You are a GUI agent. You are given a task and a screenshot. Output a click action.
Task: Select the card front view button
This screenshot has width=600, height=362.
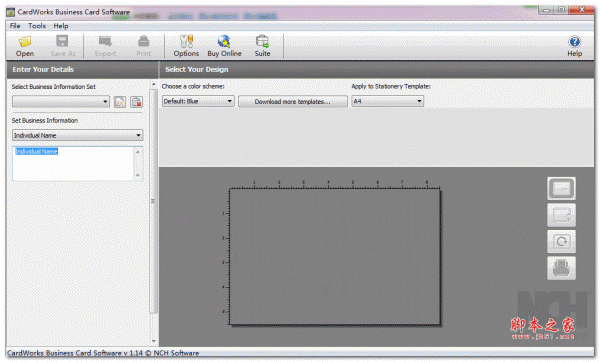(561, 188)
